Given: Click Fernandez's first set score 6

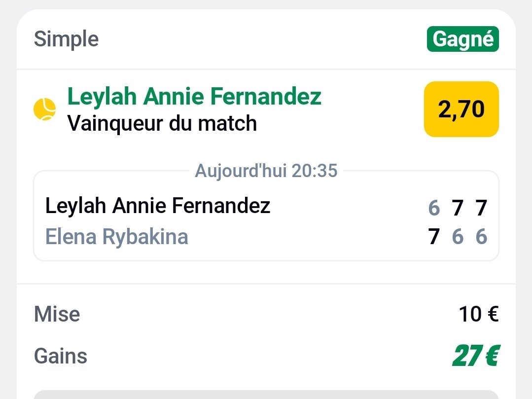Looking at the screenshot, I should pos(434,208).
